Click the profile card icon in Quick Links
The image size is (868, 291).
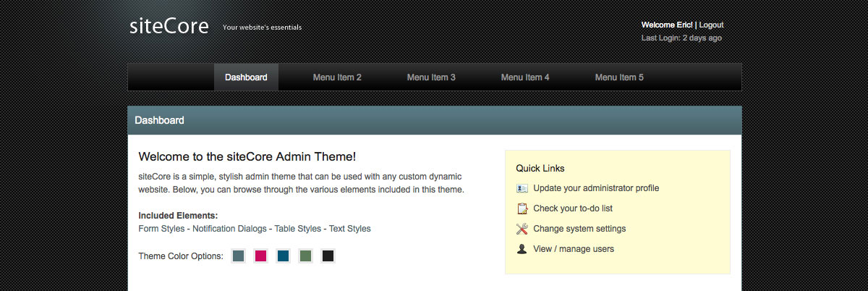click(522, 188)
